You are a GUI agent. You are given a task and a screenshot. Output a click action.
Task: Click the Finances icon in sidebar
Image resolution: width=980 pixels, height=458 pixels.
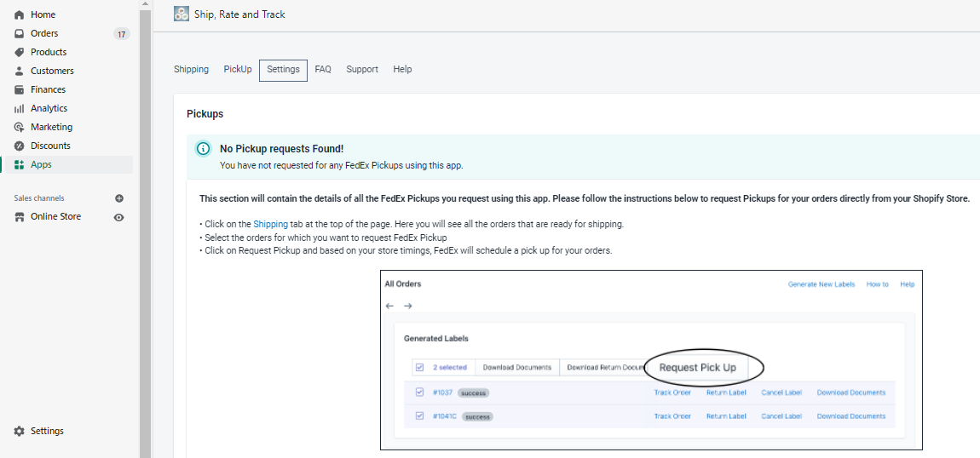click(19, 89)
